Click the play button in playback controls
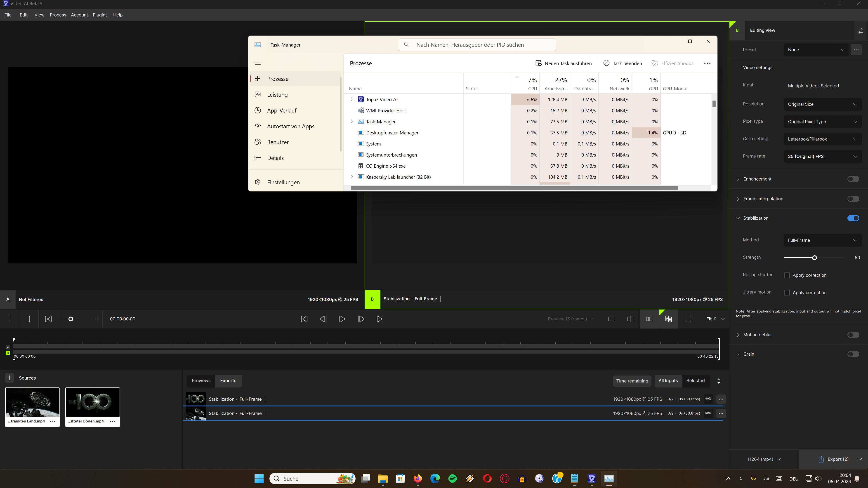The image size is (868, 488). [x=342, y=319]
